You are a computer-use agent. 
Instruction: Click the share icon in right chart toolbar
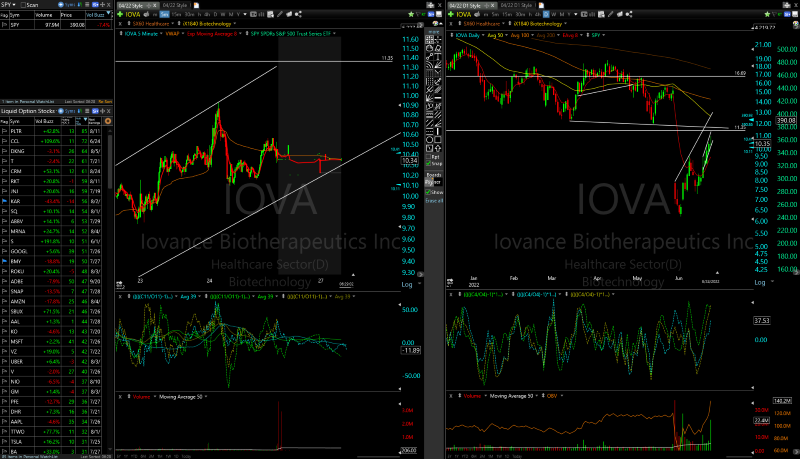(629, 14)
